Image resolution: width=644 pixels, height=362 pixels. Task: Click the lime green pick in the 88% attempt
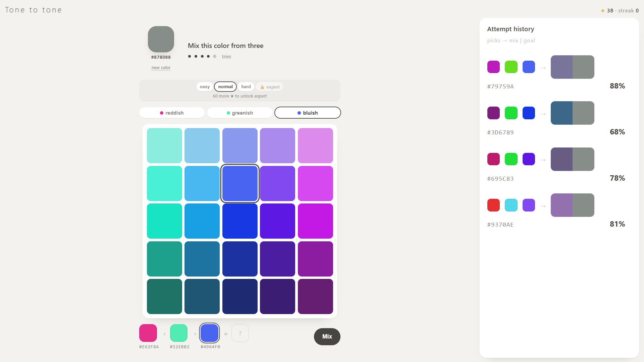click(x=511, y=67)
